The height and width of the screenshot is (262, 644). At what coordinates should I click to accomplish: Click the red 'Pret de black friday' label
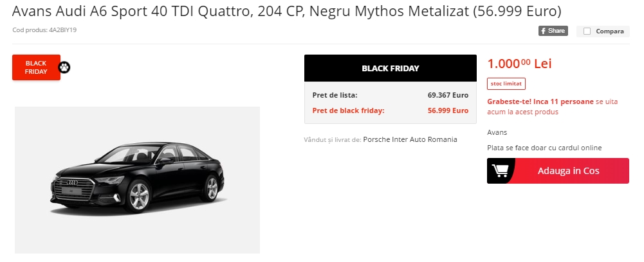(x=348, y=110)
